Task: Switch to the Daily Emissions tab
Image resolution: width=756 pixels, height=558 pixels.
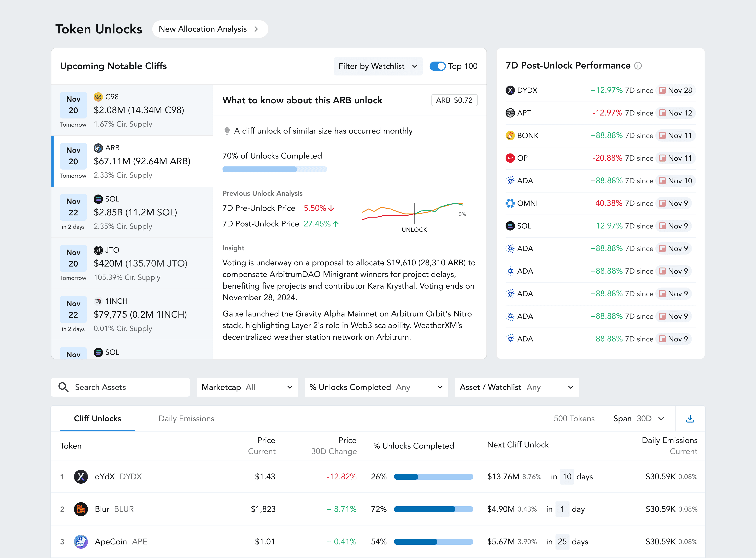Action: pyautogui.click(x=186, y=418)
